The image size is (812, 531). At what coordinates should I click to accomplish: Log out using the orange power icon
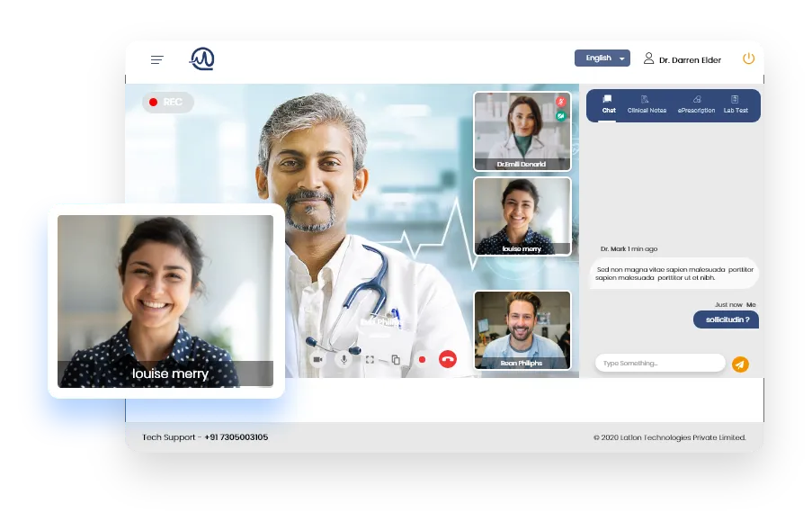[748, 58]
